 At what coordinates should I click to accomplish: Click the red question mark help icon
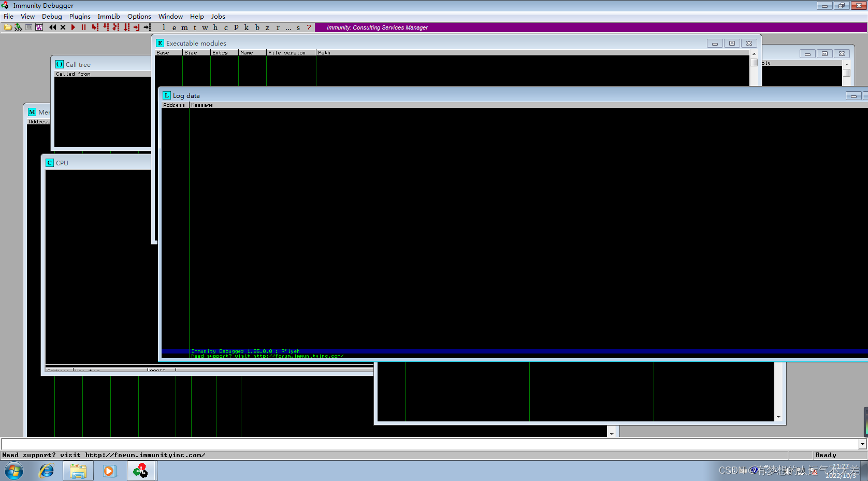309,27
